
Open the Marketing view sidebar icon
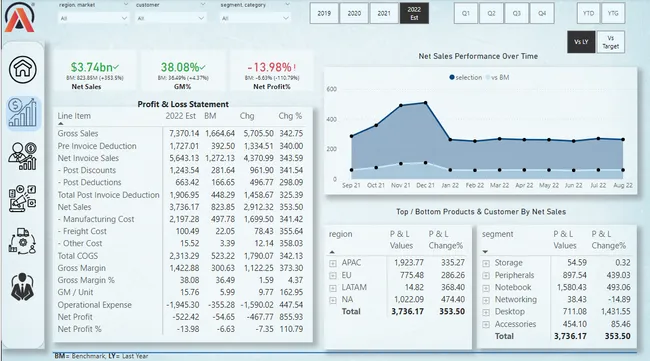coord(23,199)
